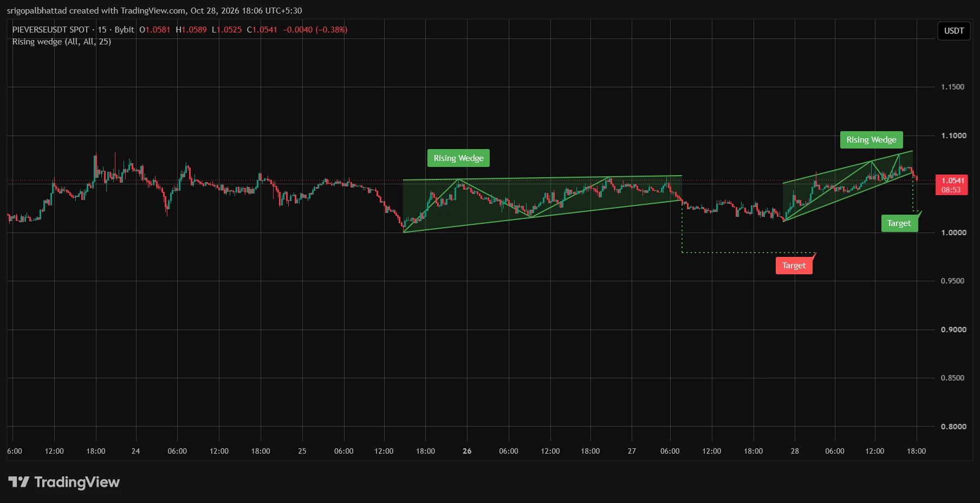Click the close value C1.0541 in legend
The height and width of the screenshot is (503, 980).
(262, 30)
